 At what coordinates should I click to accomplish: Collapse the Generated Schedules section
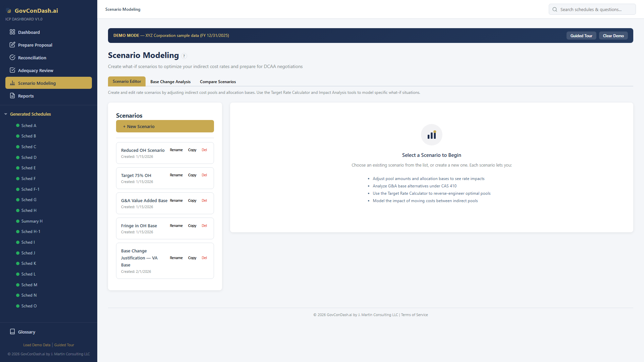[6, 114]
